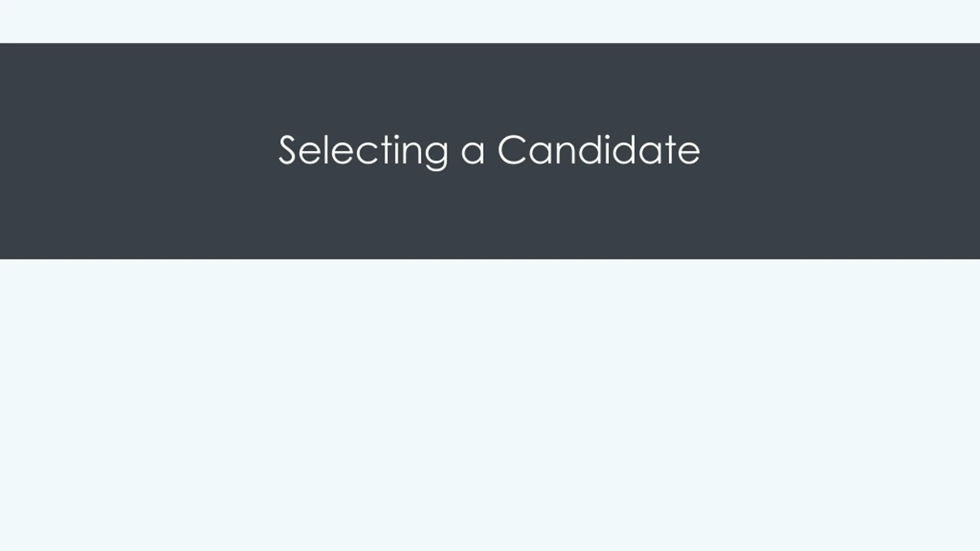Click the dark banner right of the title
Image resolution: width=980 pixels, height=551 pixels.
(x=840, y=151)
